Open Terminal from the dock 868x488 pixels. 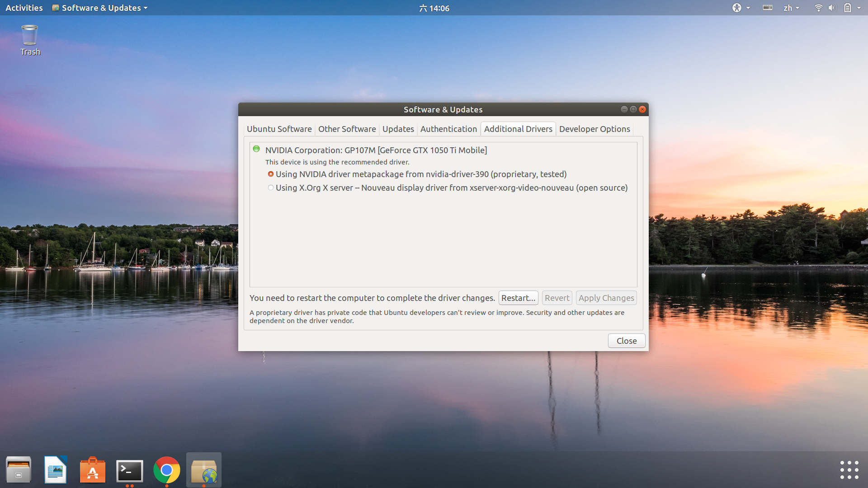[130, 470]
